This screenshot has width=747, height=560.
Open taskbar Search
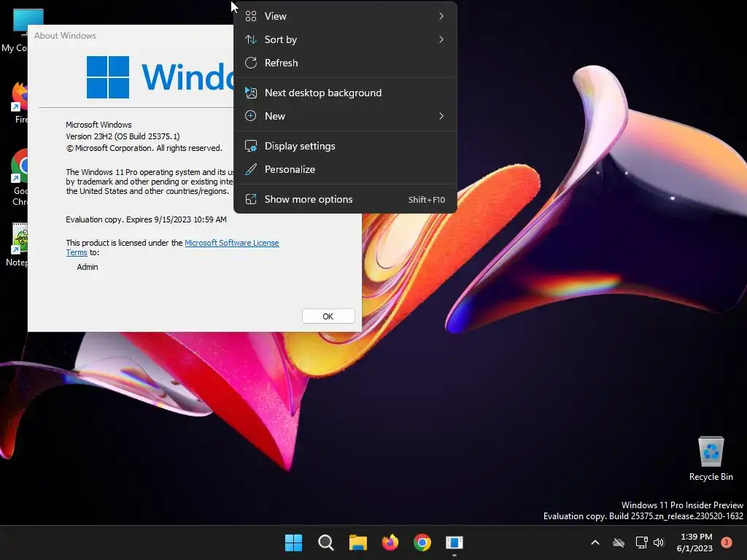coord(326,542)
